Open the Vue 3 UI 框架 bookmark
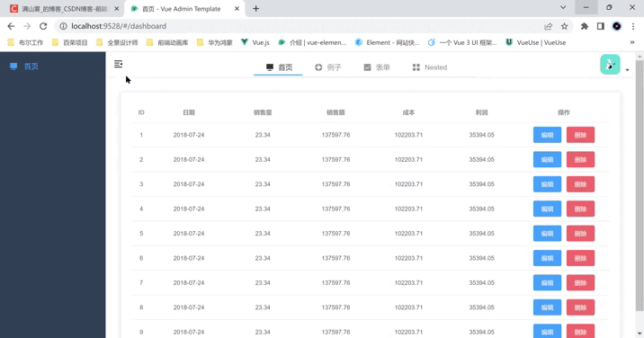Viewport: 644px width, 338px height. coord(462,43)
